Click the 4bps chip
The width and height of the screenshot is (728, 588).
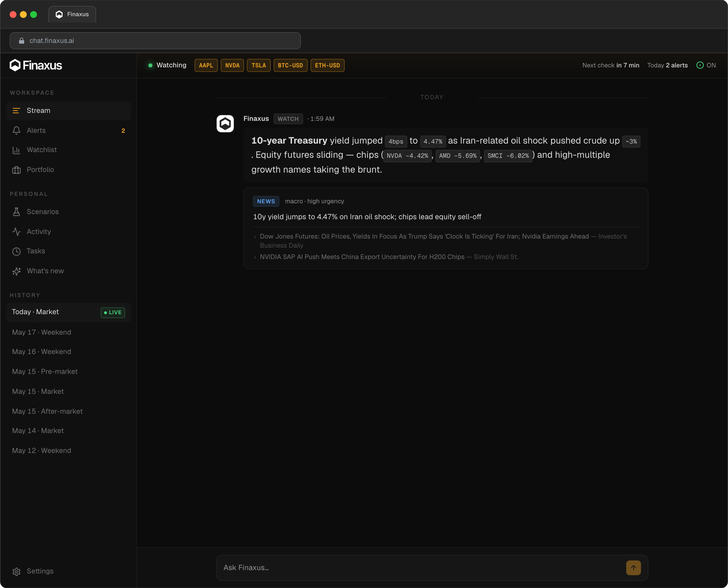pos(396,142)
